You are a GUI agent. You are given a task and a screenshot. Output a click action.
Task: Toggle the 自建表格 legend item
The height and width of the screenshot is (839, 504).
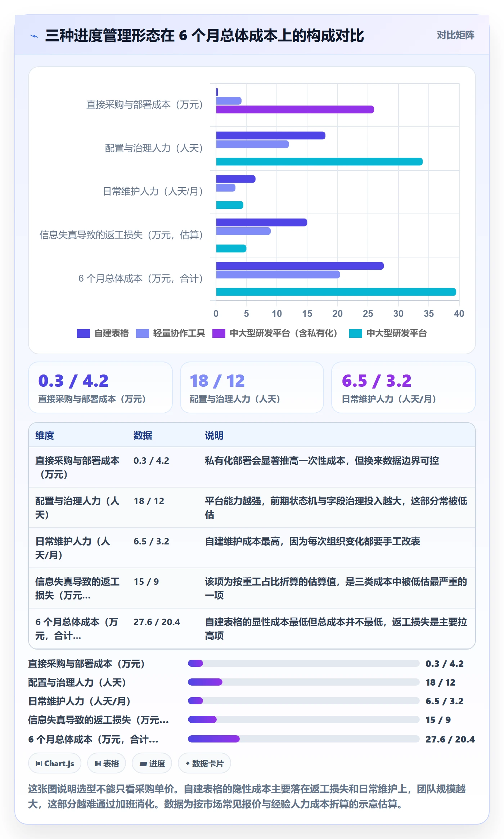[x=103, y=333]
